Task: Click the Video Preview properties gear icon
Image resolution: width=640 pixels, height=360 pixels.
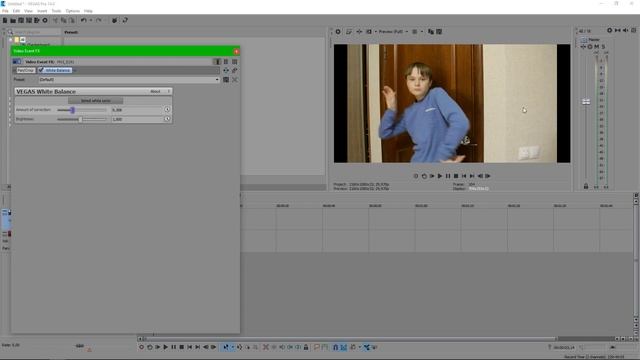Action: click(338, 31)
